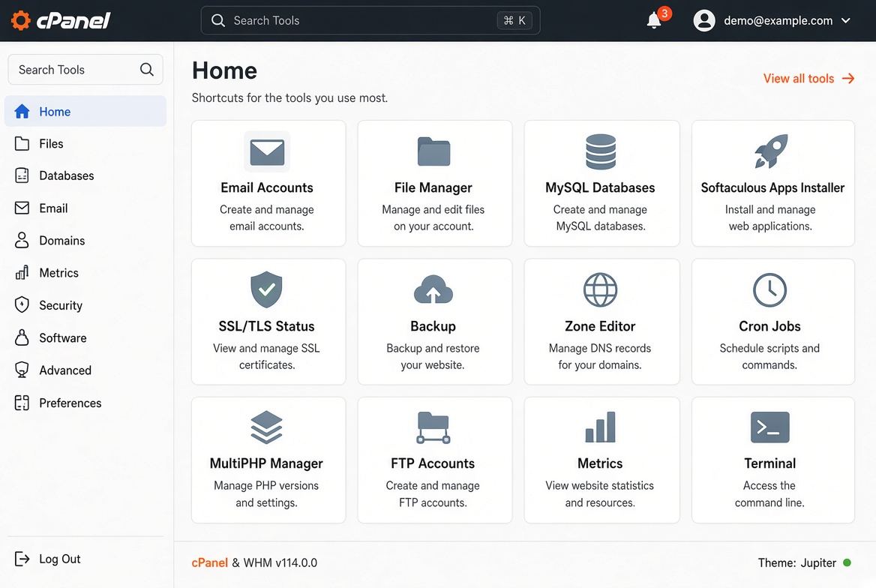Open Backup cloud upload icon
Image resolution: width=876 pixels, height=588 pixels.
click(433, 289)
